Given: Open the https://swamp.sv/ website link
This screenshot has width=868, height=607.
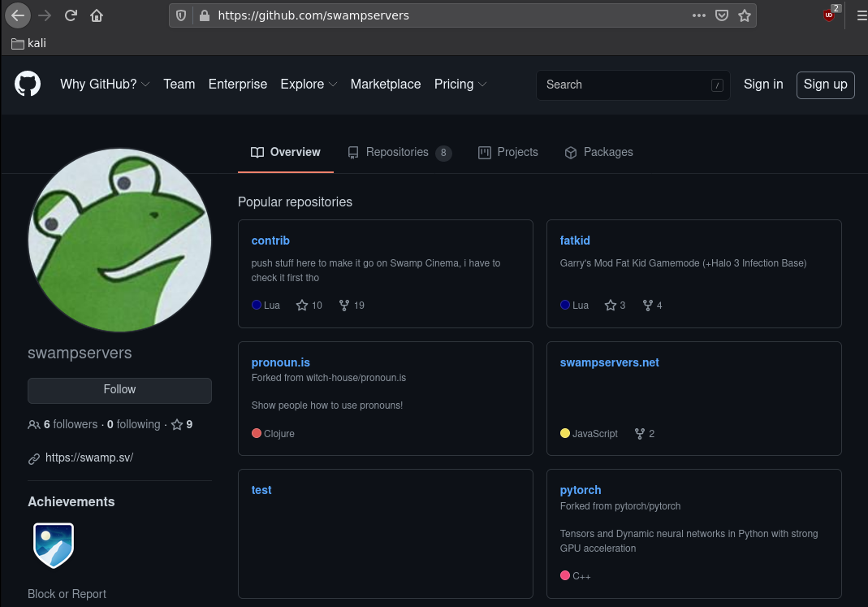Looking at the screenshot, I should click(x=89, y=457).
